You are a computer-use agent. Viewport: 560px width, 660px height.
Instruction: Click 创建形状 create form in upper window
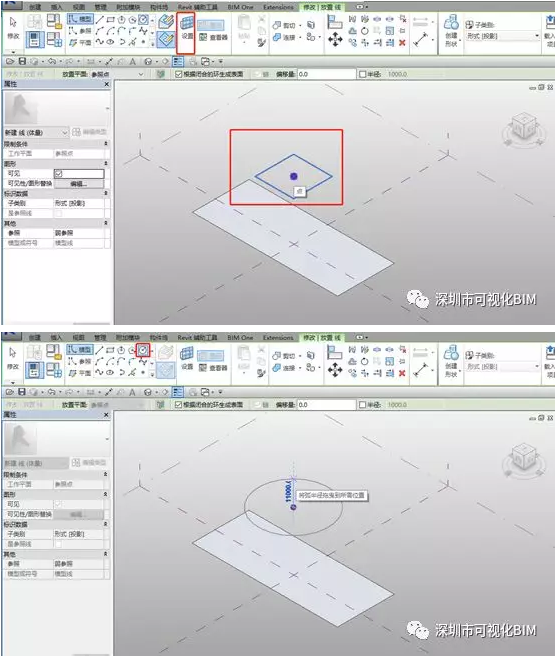point(451,30)
